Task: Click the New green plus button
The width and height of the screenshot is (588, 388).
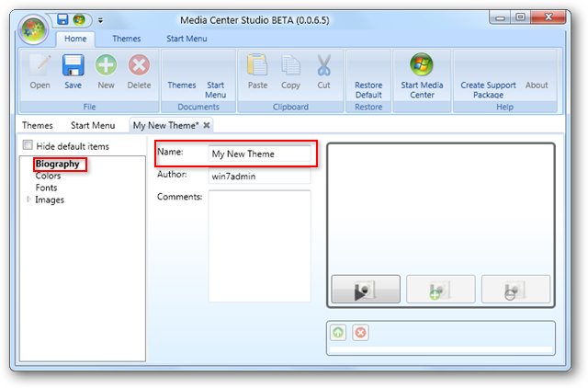Action: pyautogui.click(x=107, y=72)
